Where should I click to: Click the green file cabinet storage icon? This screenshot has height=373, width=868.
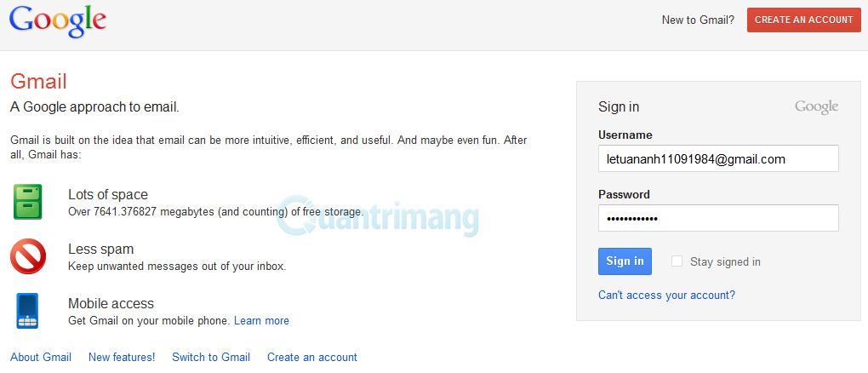pos(28,202)
